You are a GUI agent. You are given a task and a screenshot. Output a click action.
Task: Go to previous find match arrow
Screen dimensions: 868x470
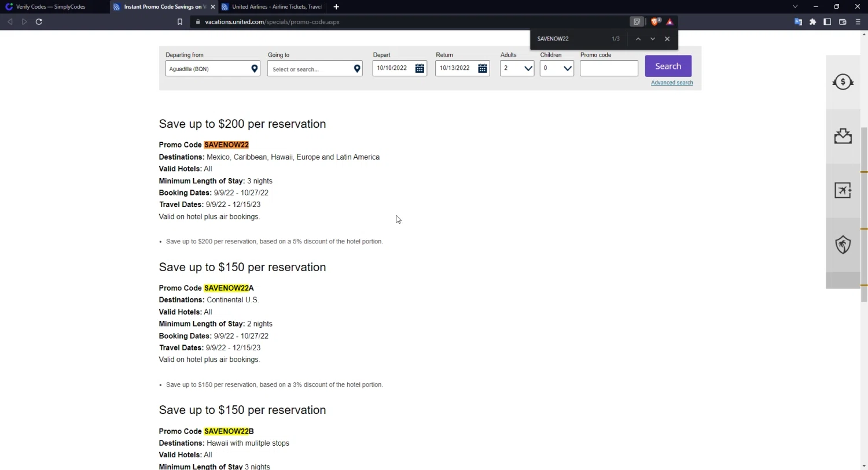[638, 39]
